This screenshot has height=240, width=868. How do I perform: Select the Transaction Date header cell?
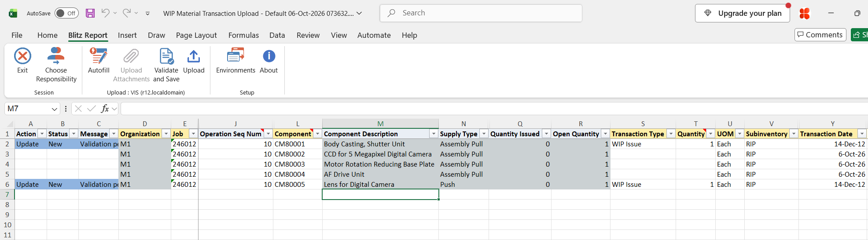tap(832, 134)
